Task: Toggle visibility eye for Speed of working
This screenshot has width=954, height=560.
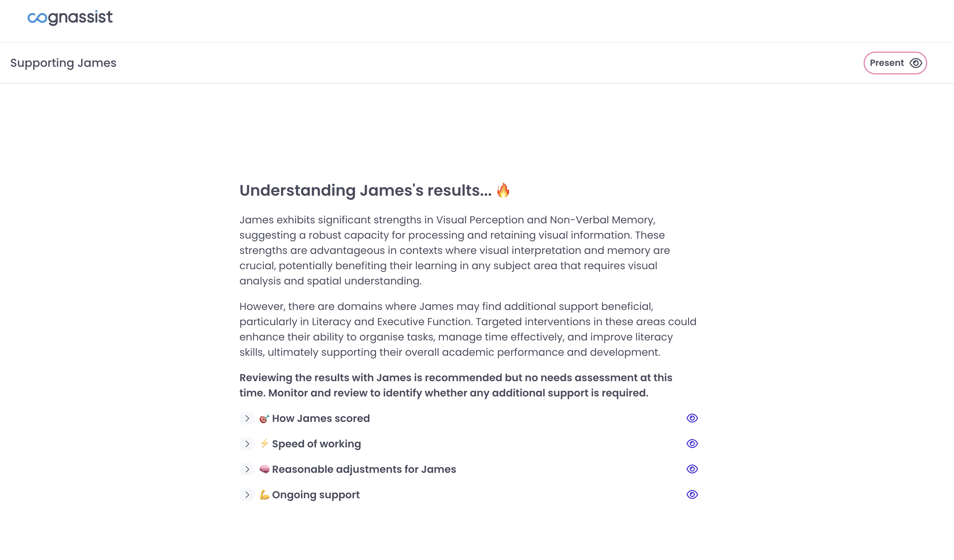Action: (692, 444)
